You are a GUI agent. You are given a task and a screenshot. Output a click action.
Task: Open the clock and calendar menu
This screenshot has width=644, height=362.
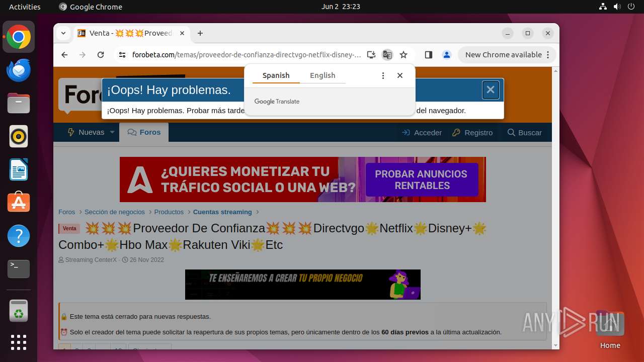pos(341,7)
